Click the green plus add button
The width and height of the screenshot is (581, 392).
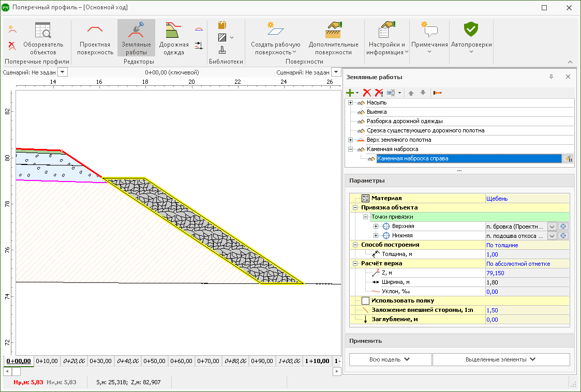point(350,93)
